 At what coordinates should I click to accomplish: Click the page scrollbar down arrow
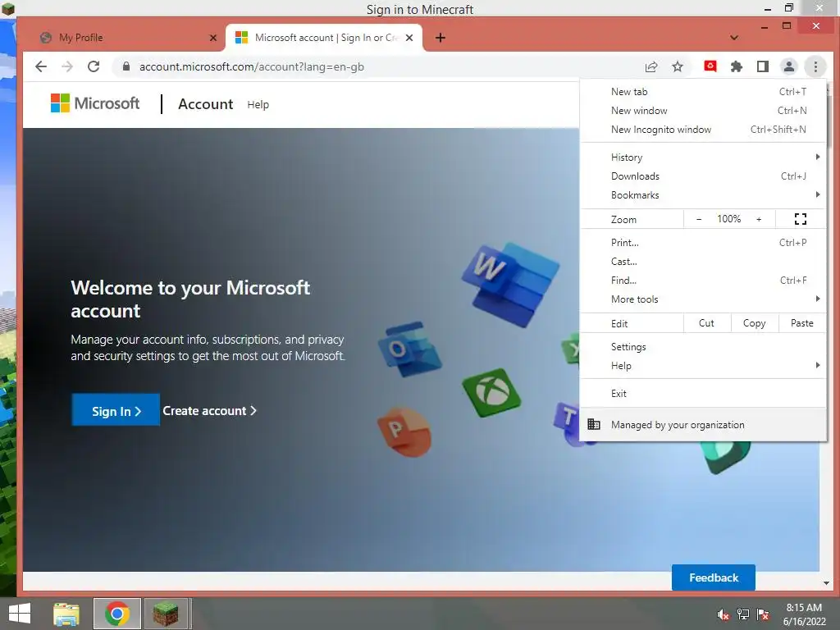(x=826, y=583)
